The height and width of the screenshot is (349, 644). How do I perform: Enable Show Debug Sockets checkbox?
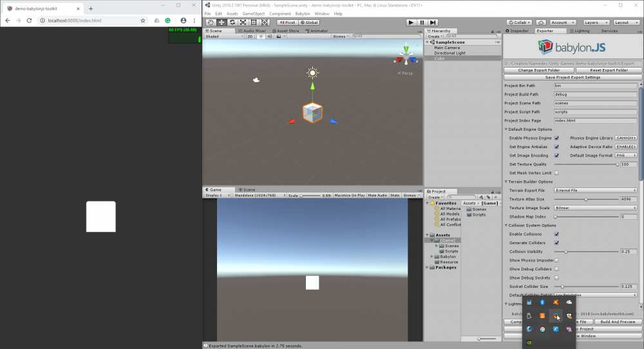(x=556, y=278)
